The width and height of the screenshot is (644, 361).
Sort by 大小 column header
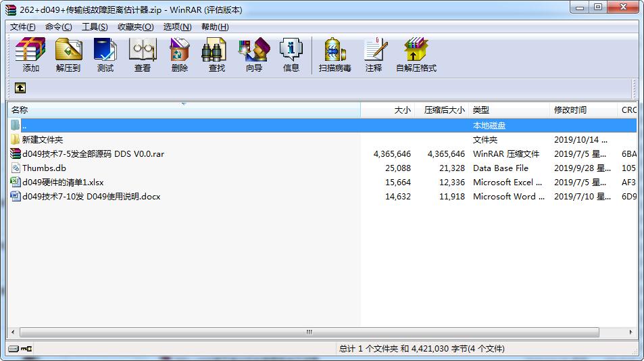pos(387,110)
